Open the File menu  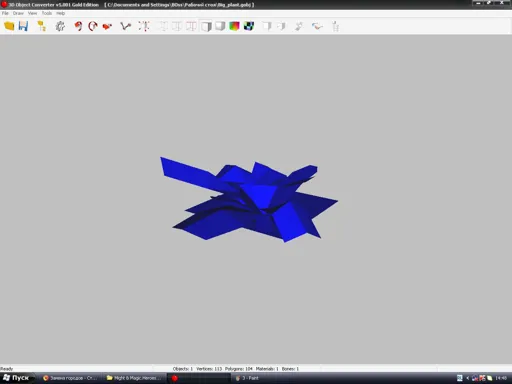pyautogui.click(x=5, y=13)
